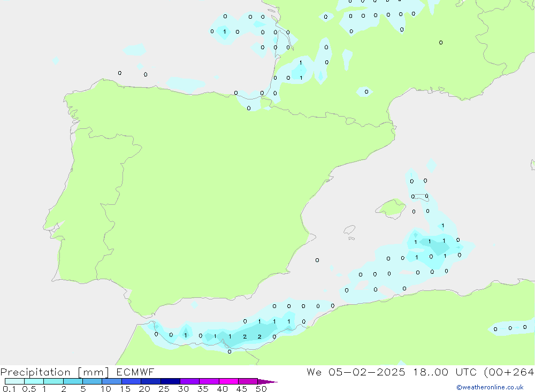Screen dimensions: 535x392
Task: Click the "50" legend scale label
Action: coord(261,389)
